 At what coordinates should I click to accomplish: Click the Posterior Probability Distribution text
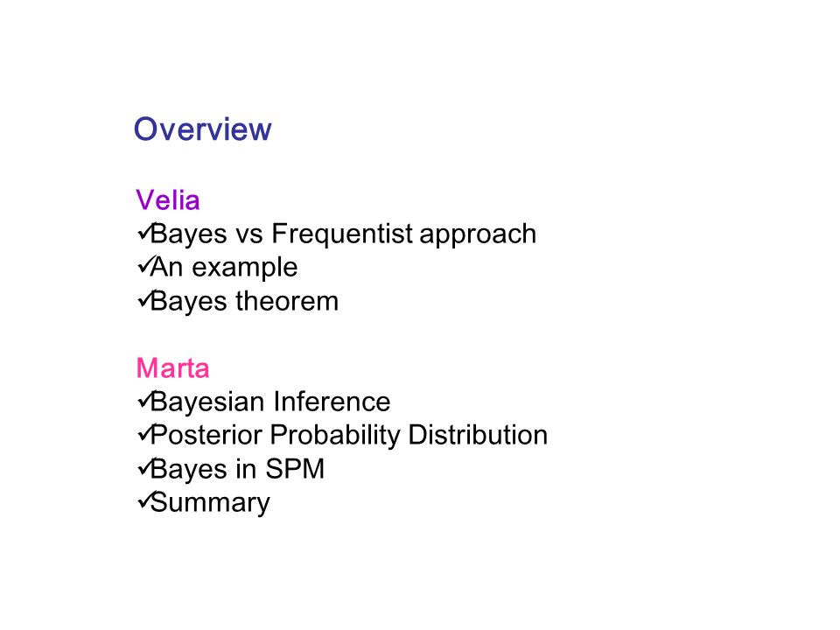[349, 435]
